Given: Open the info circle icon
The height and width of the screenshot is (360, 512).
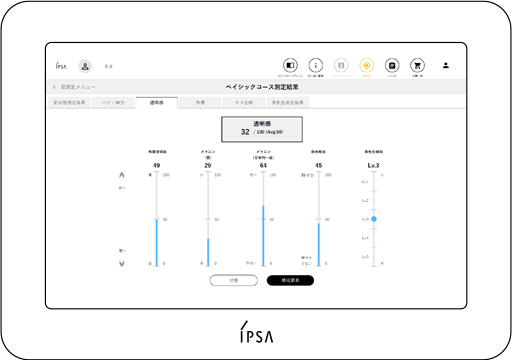Looking at the screenshot, I should 315,65.
